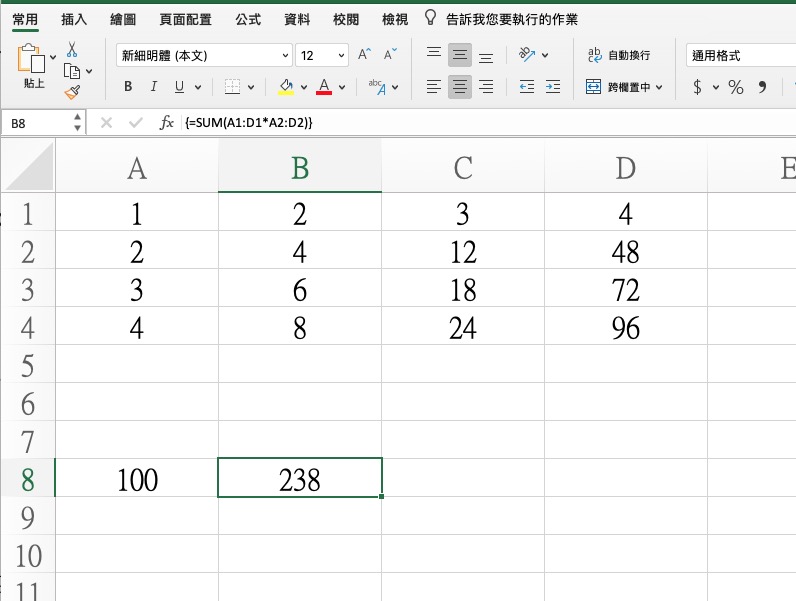Decrease font size with the smaller A icon
The height and width of the screenshot is (601, 796).
[x=390, y=54]
